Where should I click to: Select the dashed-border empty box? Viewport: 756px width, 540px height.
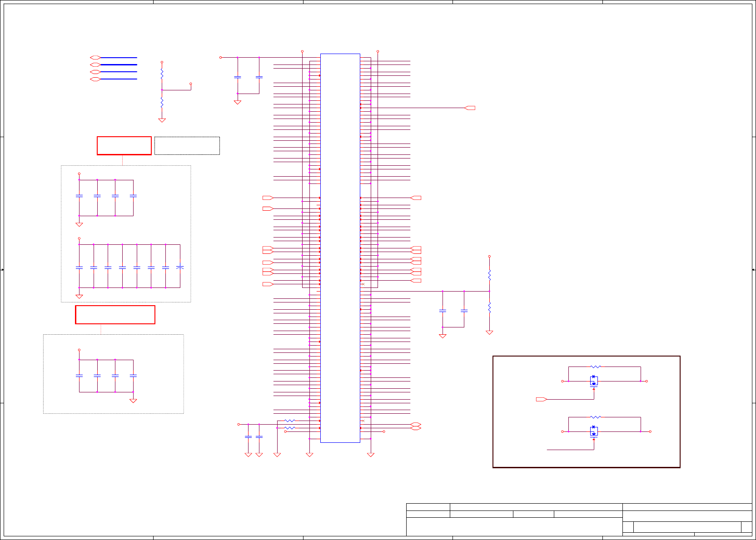click(x=187, y=146)
